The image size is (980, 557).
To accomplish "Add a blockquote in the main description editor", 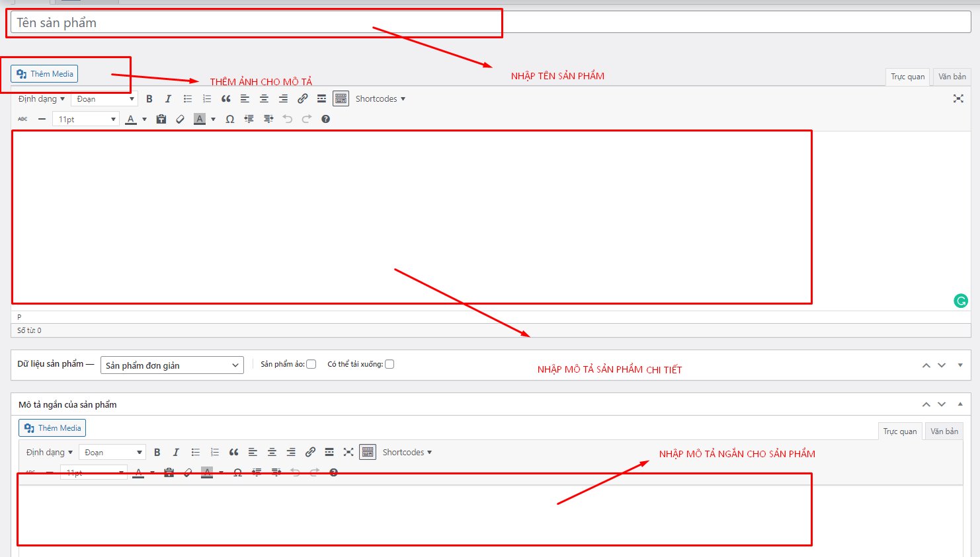I will point(226,99).
